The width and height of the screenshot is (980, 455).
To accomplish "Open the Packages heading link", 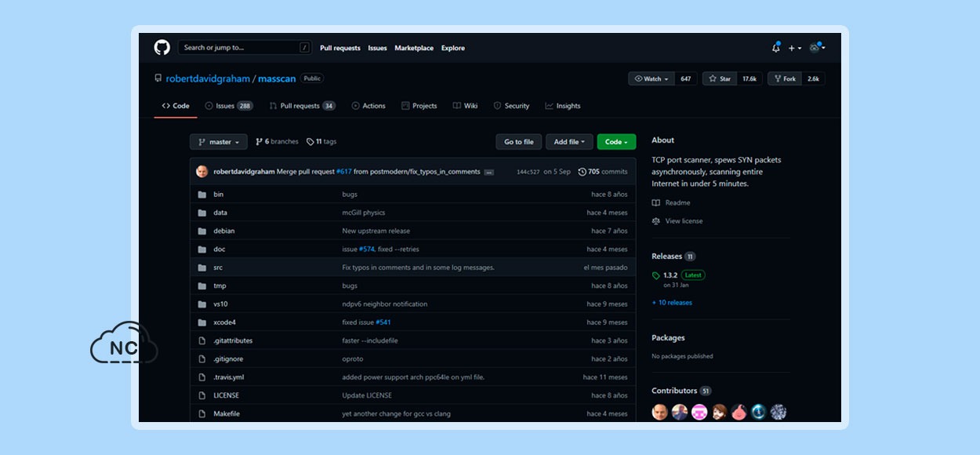I will click(668, 338).
